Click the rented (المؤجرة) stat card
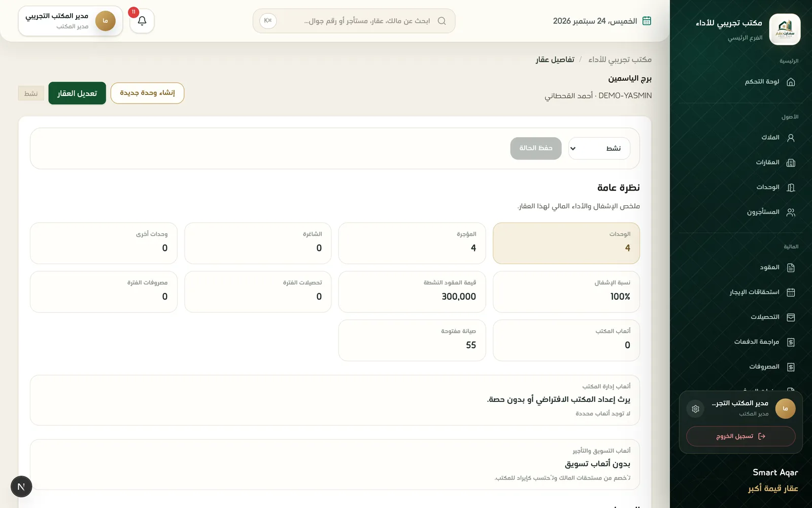 click(x=412, y=243)
